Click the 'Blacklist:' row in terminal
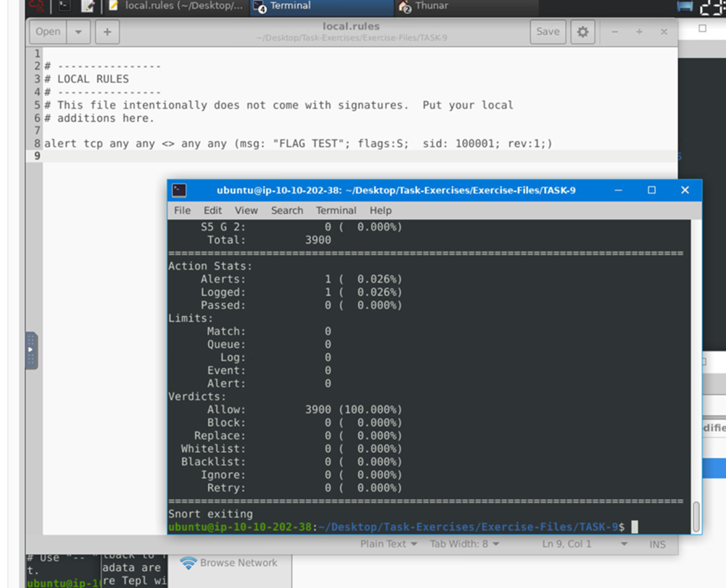 point(292,462)
